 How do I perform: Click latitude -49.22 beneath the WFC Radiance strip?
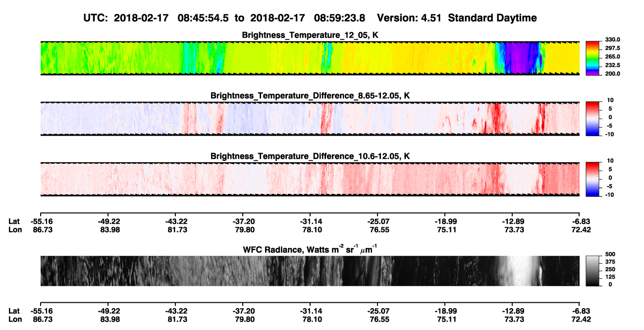(x=108, y=311)
